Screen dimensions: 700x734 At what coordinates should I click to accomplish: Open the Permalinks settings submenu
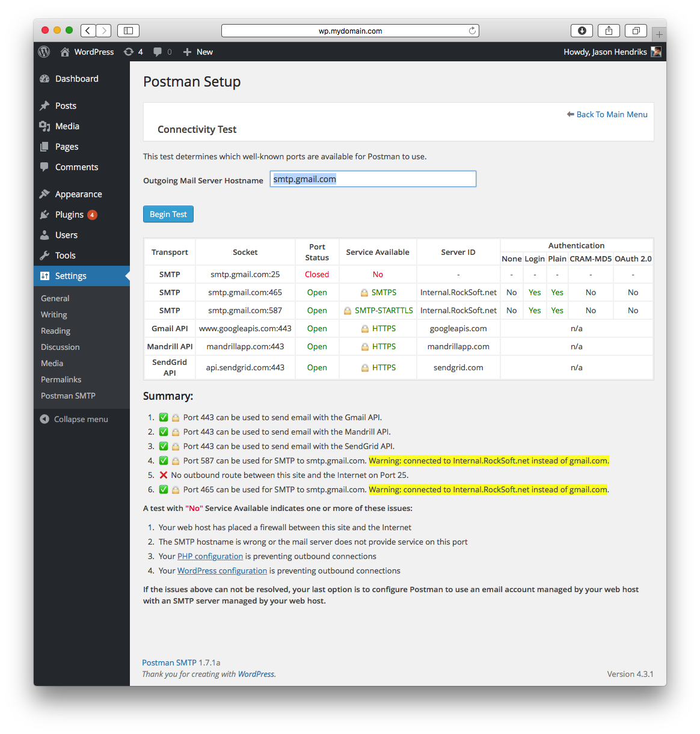click(61, 379)
